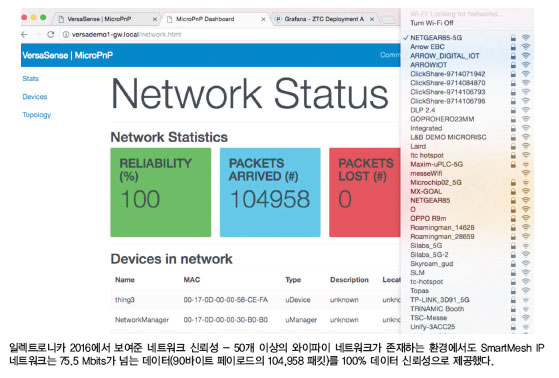Viewport: 559px width, 378px height.
Task: Open the Stats sidebar link
Action: (x=30, y=78)
